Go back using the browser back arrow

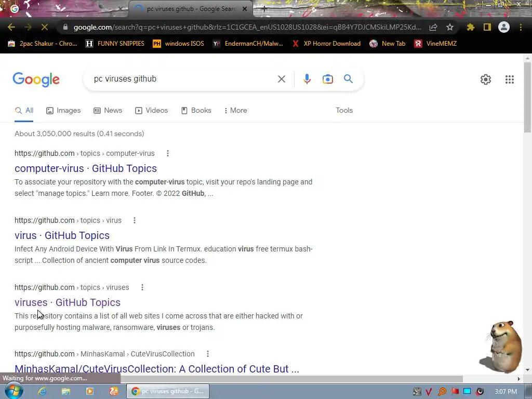[x=11, y=27]
